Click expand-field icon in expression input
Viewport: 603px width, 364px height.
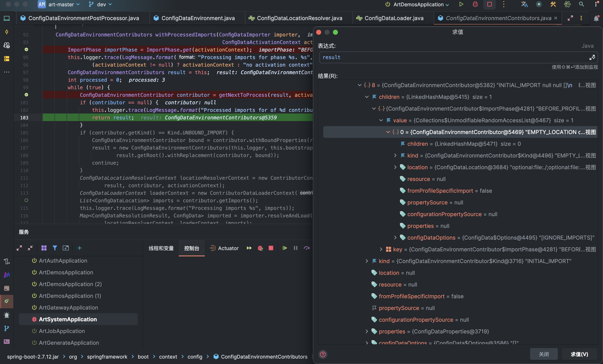(592, 57)
